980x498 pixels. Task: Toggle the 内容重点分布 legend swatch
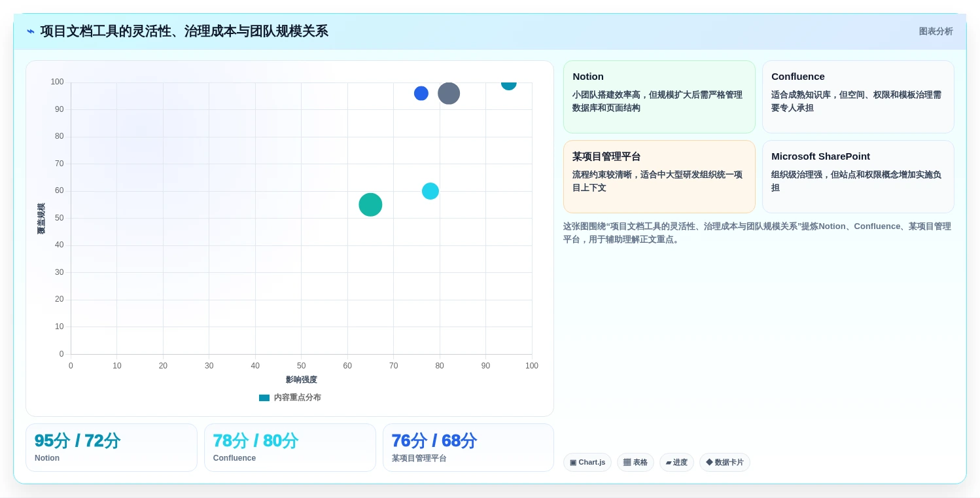[264, 397]
